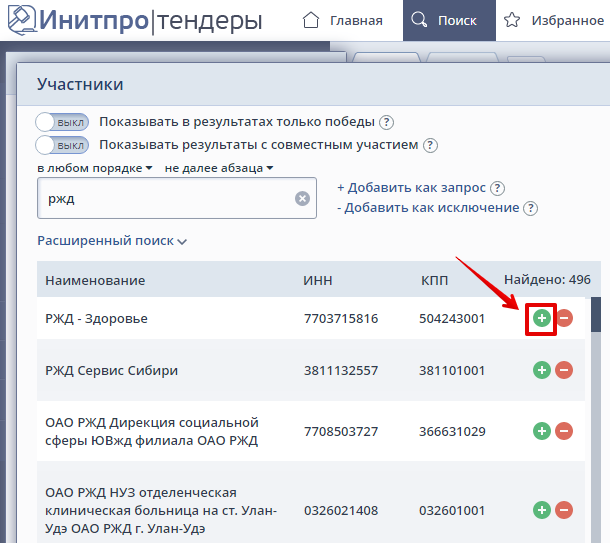
Task: Toggle 'Показывать результаты с совместным участием' switch
Action: pyautogui.click(x=62, y=145)
